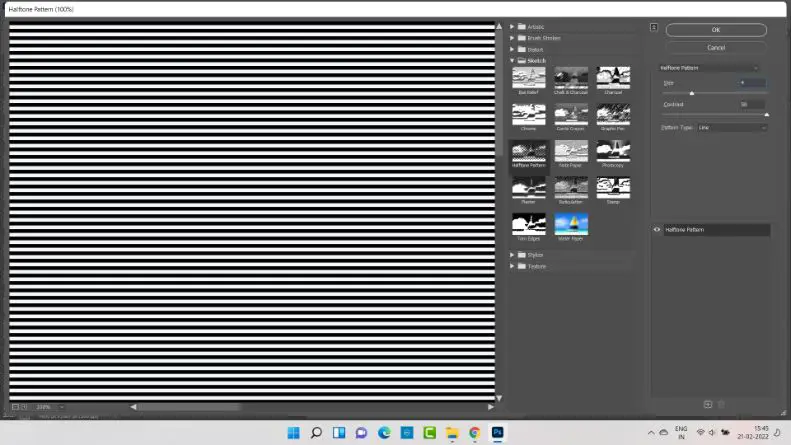
Task: Click the Size value input field
Action: [x=752, y=83]
